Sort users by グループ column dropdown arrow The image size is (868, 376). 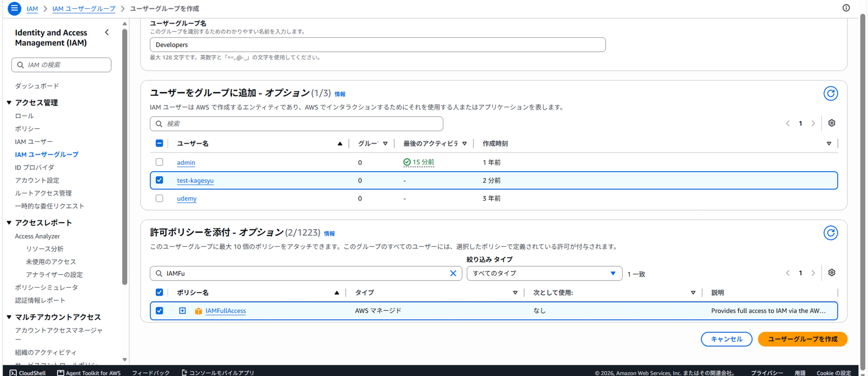click(385, 144)
